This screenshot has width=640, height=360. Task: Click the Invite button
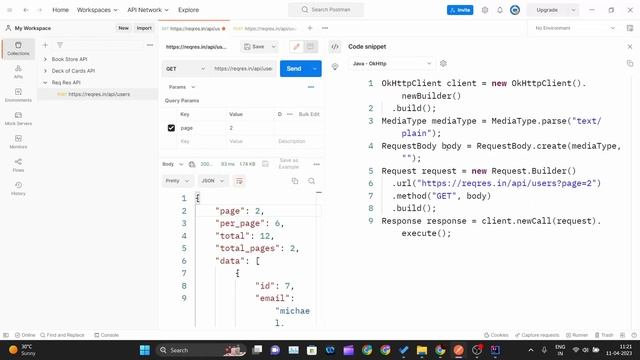pos(460,10)
